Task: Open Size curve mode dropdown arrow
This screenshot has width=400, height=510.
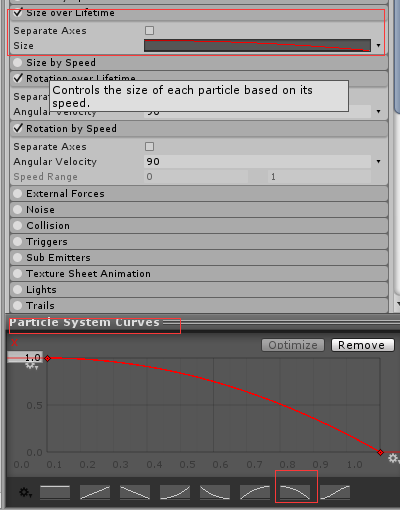Action: coord(378,45)
